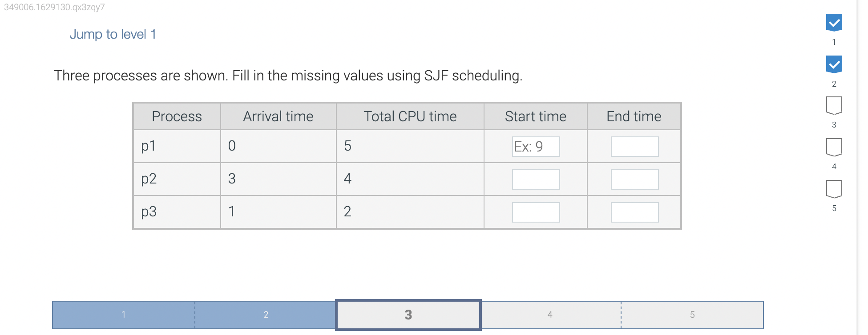Click the highlighted segment 3
Image resolution: width=868 pixels, height=335 pixels.
click(x=408, y=315)
